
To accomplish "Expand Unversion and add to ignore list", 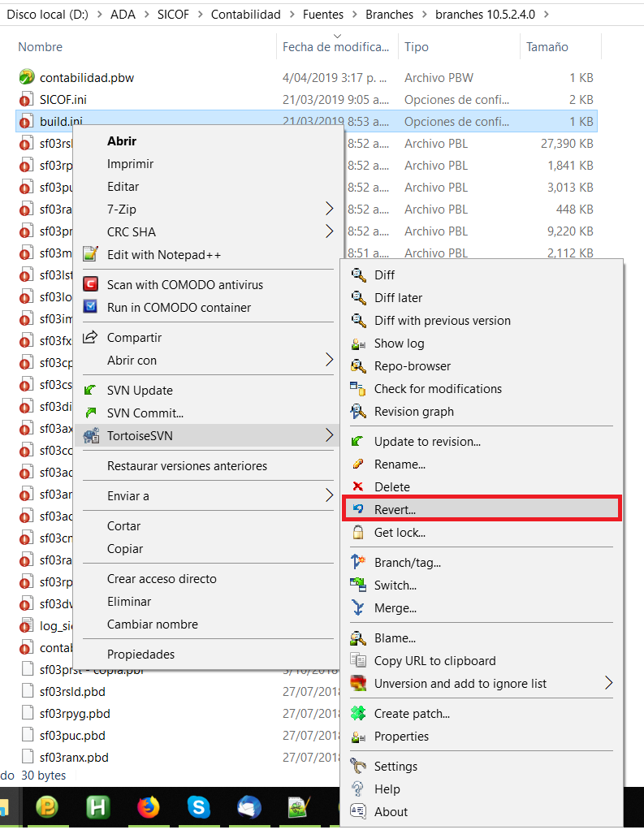I will (x=608, y=684).
